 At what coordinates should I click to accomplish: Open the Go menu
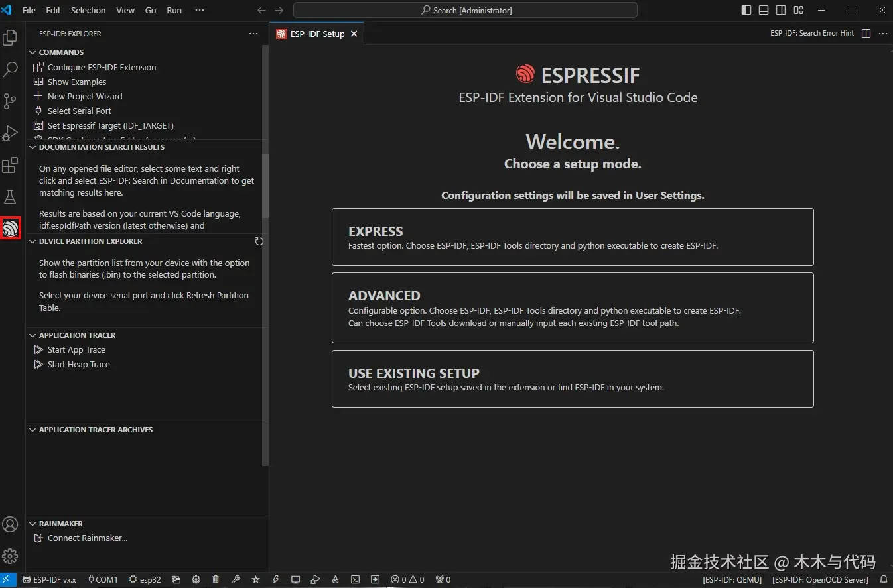(151, 10)
